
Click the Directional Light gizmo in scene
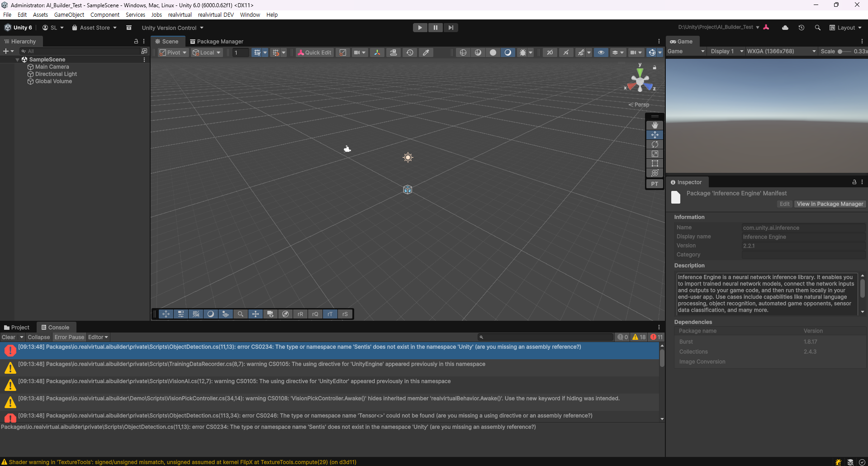pos(408,157)
